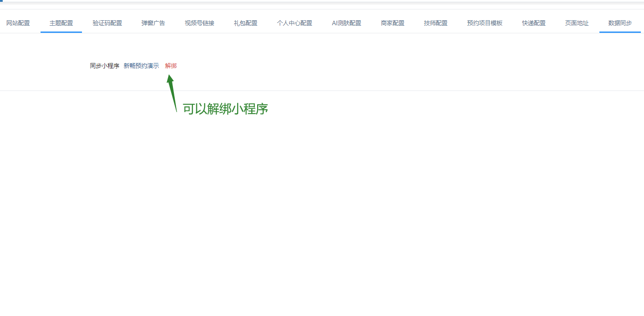Click the green arrow pointing at 解绑
Image resolution: width=644 pixels, height=316 pixels.
point(172,93)
